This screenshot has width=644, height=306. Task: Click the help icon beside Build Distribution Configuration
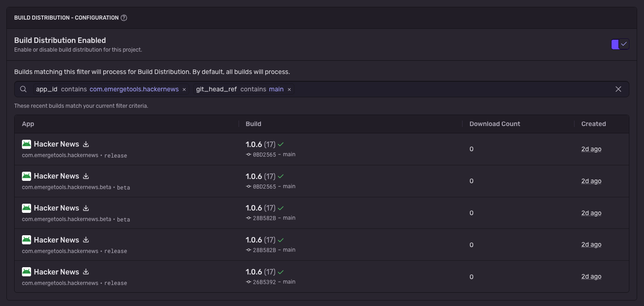(124, 18)
